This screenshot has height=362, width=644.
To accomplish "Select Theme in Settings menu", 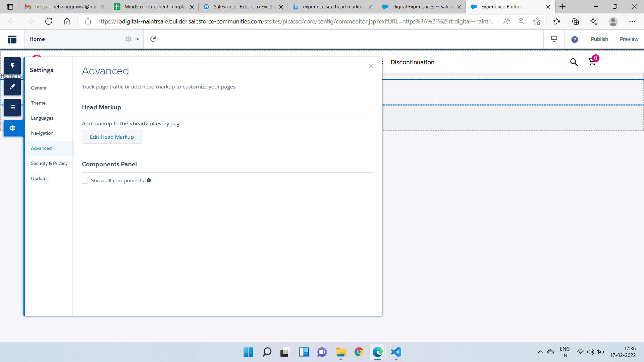I will coord(38,103).
